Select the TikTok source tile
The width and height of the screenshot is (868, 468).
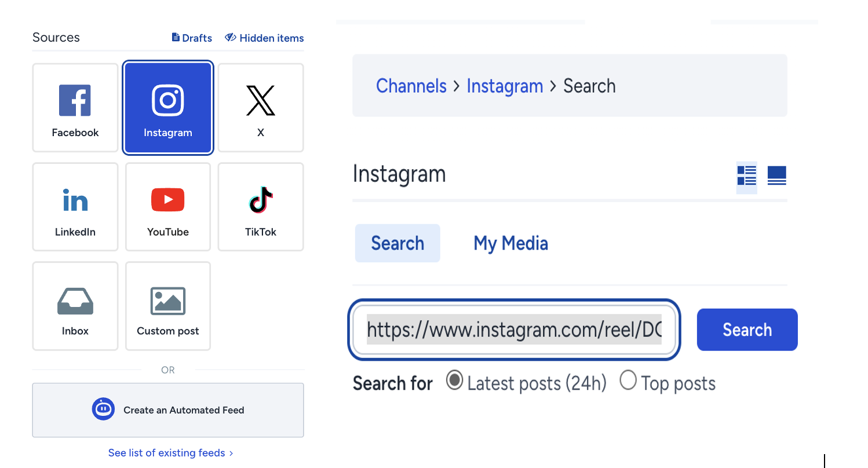click(x=261, y=207)
